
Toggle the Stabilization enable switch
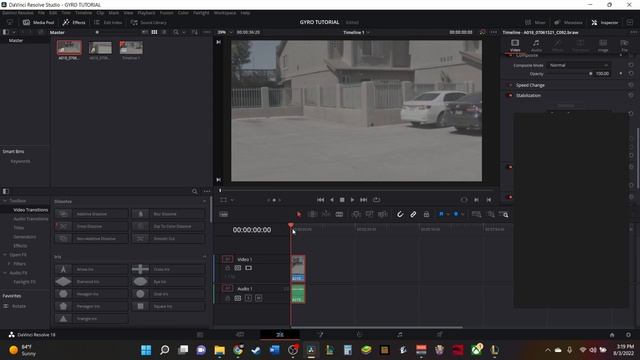coord(510,96)
